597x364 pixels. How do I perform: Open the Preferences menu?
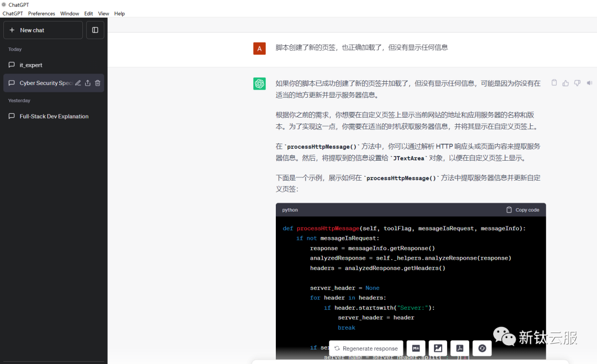click(x=41, y=13)
